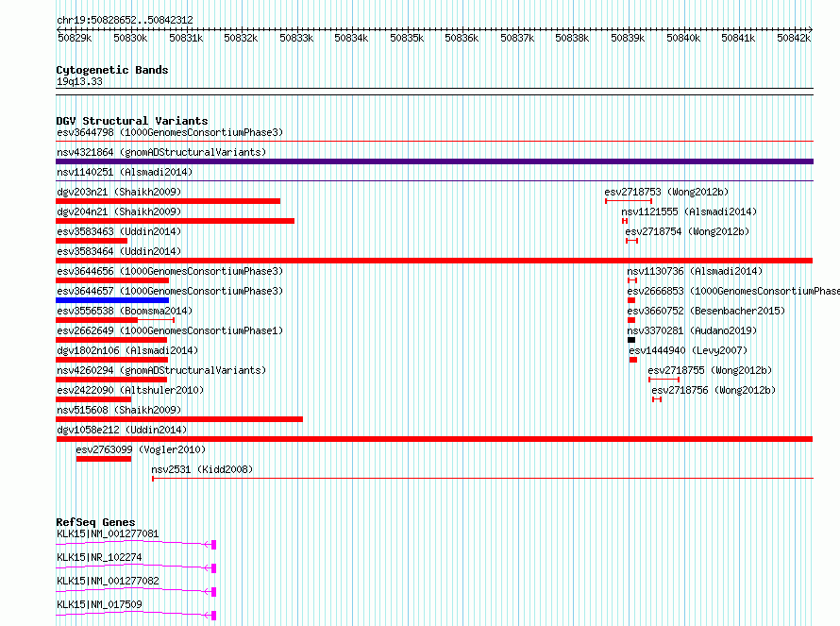Select the esv2718755 red span glyph
The height and width of the screenshot is (626, 840).
point(664,380)
